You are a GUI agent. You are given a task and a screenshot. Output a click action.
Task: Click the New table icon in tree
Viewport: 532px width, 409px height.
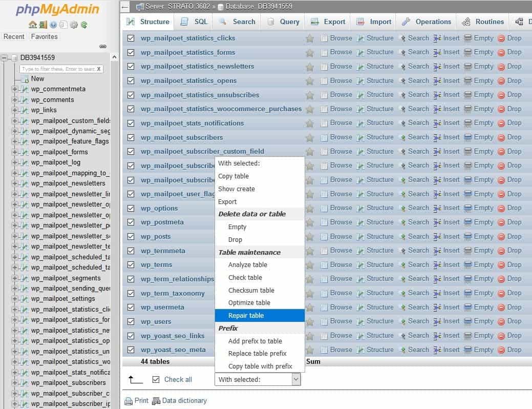[25, 79]
